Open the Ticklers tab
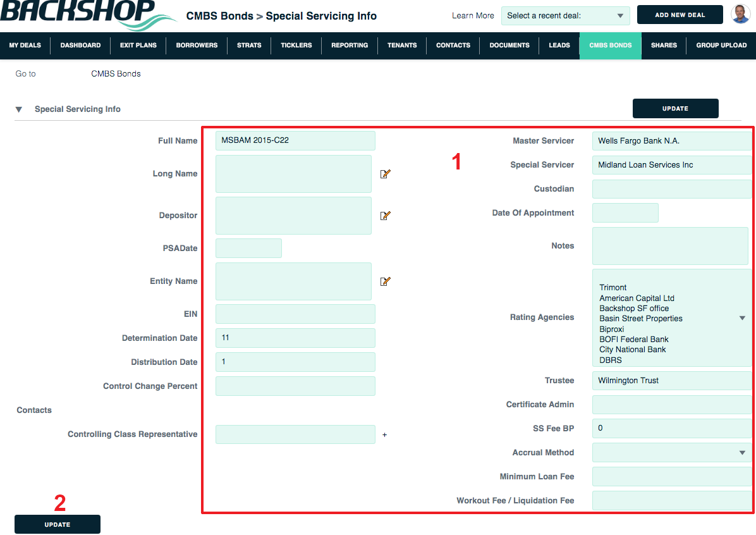This screenshot has width=756, height=535. pos(296,46)
